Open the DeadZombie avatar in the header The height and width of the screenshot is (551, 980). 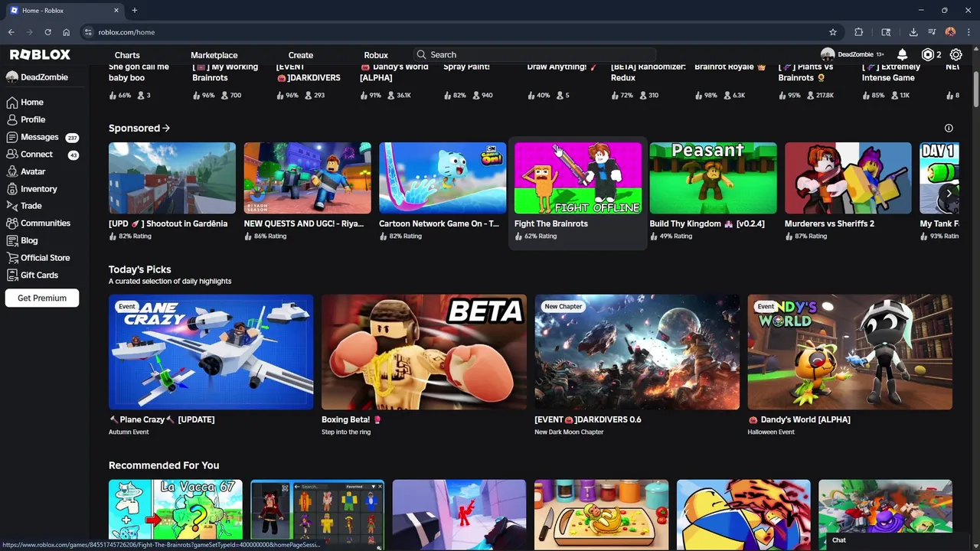pyautogui.click(x=828, y=54)
